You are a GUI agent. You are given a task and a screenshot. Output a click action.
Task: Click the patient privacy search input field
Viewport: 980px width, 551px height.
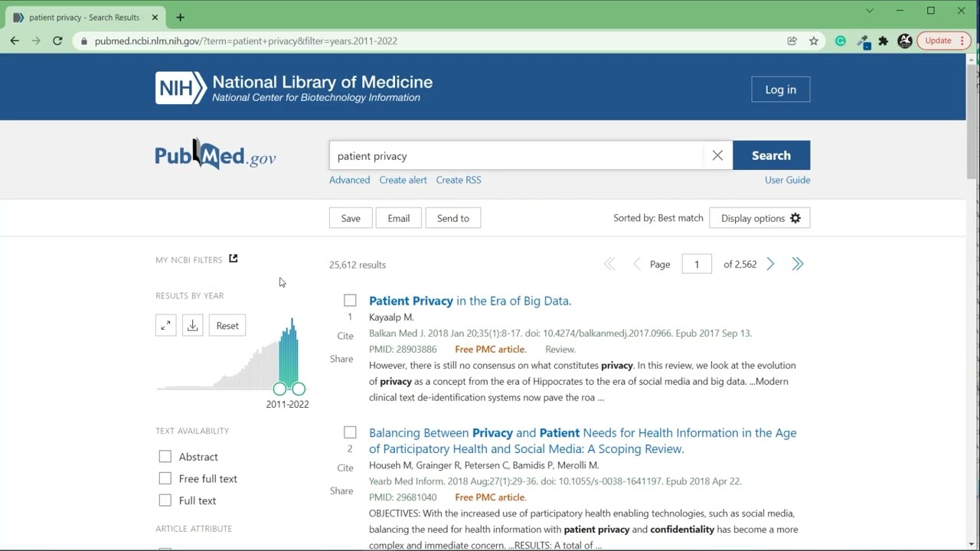tap(517, 155)
